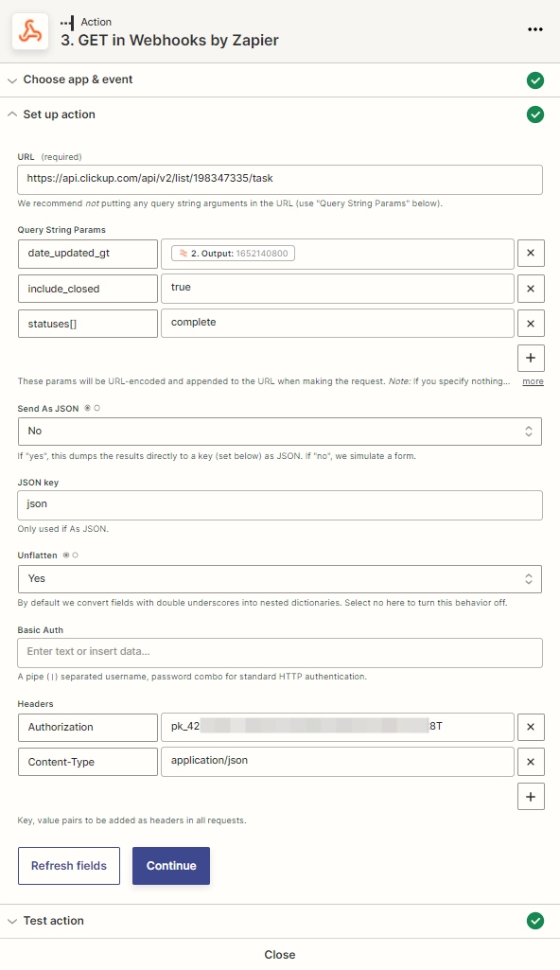The image size is (560, 970).
Task: Click the green checkmark beside Choose app & event
Action: pyautogui.click(x=535, y=80)
